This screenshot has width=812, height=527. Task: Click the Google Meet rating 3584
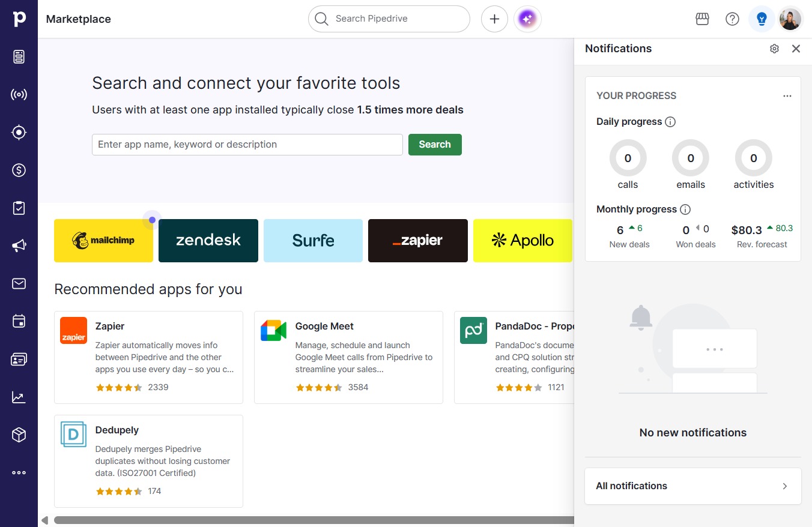pyautogui.click(x=332, y=388)
